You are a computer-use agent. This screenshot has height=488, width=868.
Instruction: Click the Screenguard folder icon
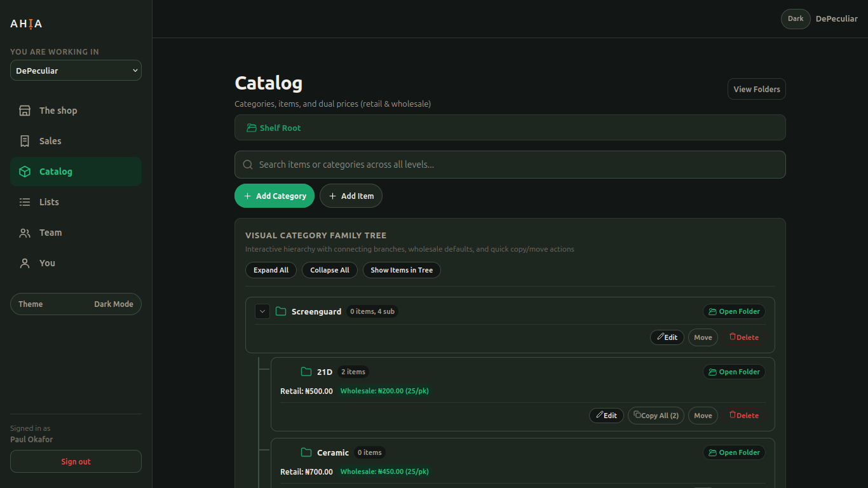(281, 311)
